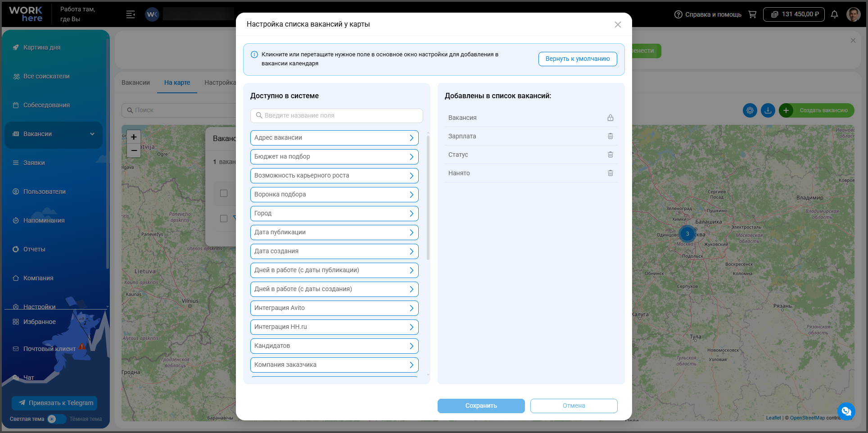This screenshot has width=868, height=433.
Task: Click Вернуть к умолчанию
Action: tap(578, 59)
